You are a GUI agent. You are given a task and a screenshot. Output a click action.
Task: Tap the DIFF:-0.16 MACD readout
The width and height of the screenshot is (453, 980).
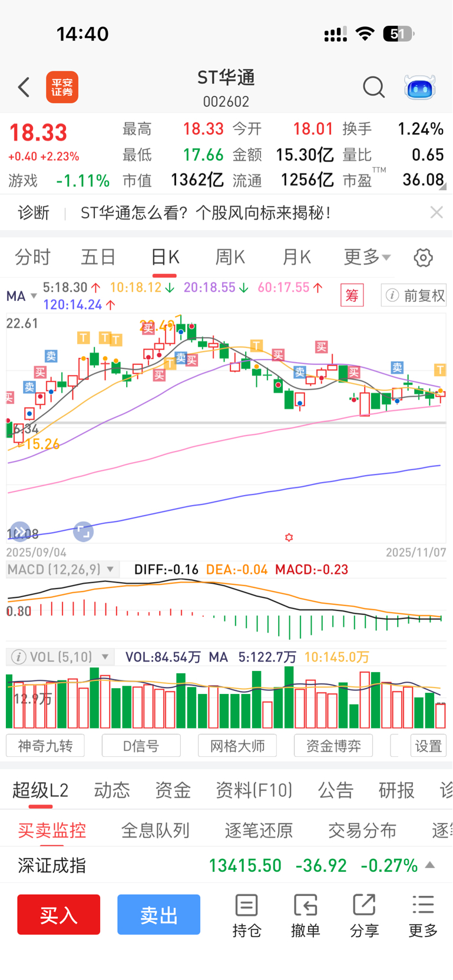pos(166,570)
